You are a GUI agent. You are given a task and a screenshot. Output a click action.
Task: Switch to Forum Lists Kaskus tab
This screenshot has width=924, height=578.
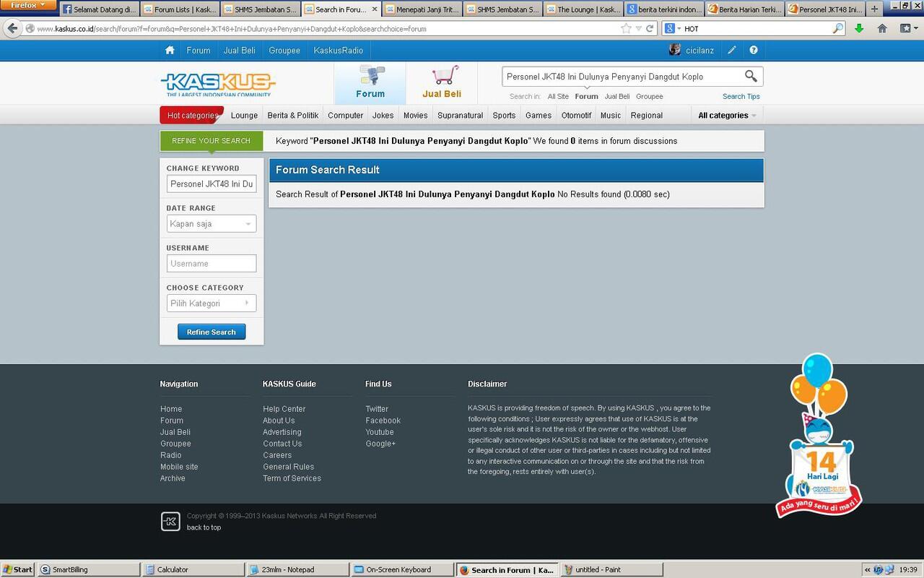tap(179, 9)
